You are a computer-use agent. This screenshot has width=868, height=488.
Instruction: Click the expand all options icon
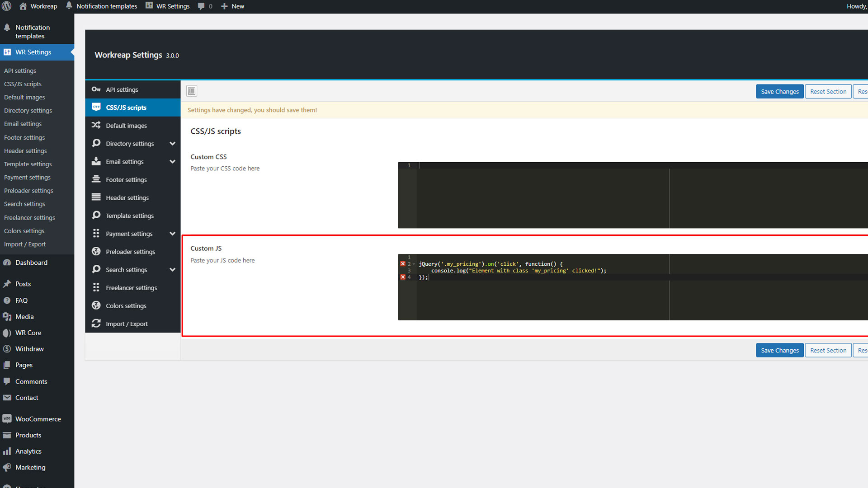[x=192, y=91]
